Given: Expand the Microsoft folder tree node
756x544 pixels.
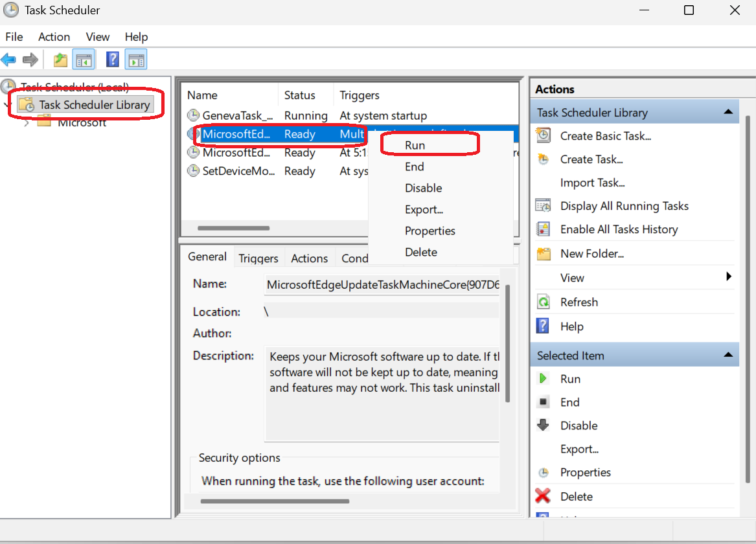Looking at the screenshot, I should click(27, 123).
